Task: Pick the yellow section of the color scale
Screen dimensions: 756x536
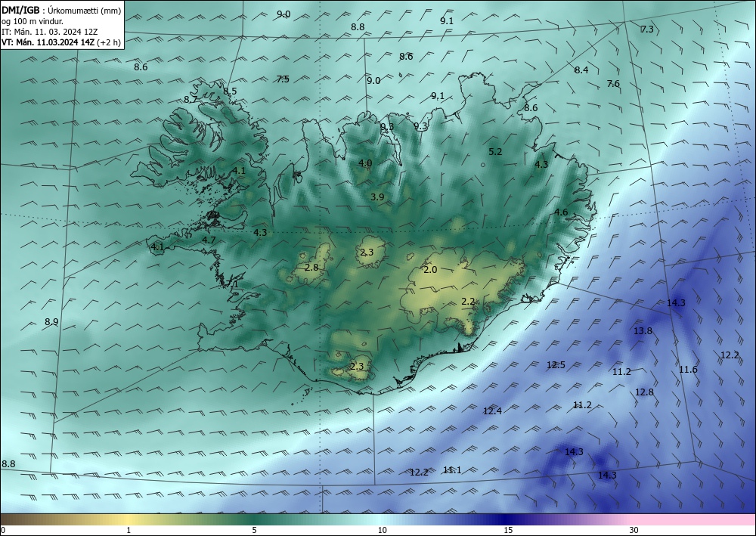Action: (x=129, y=519)
